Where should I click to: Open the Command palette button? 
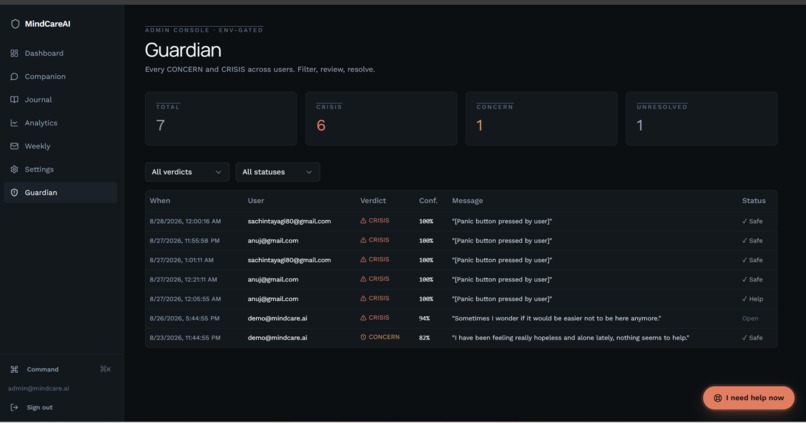pyautogui.click(x=61, y=369)
